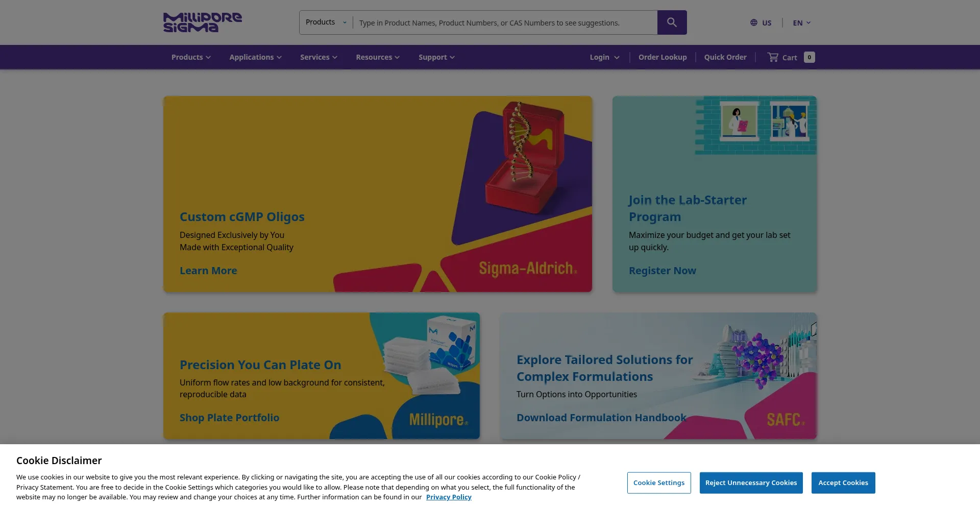Expand the Login dropdown

point(604,57)
